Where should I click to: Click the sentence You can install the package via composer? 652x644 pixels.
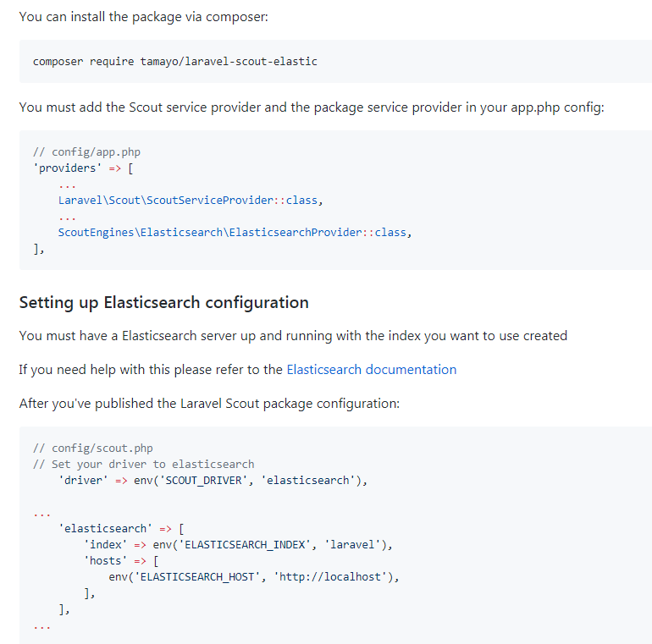pos(143,17)
